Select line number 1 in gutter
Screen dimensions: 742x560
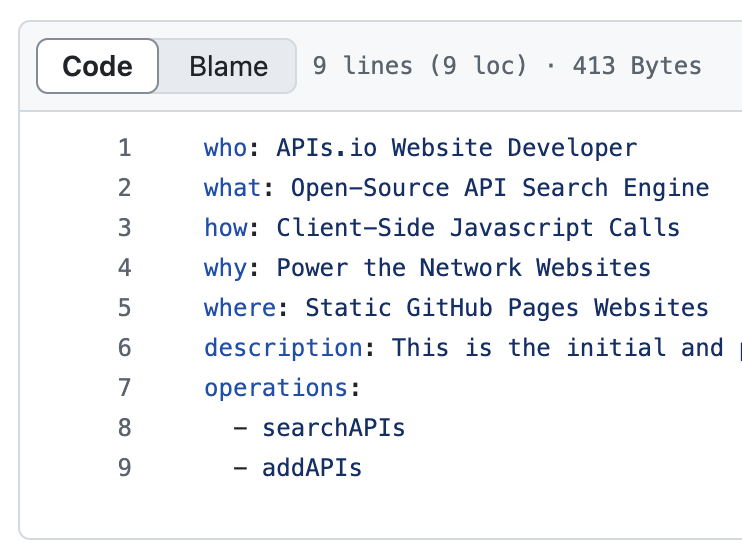coord(124,148)
